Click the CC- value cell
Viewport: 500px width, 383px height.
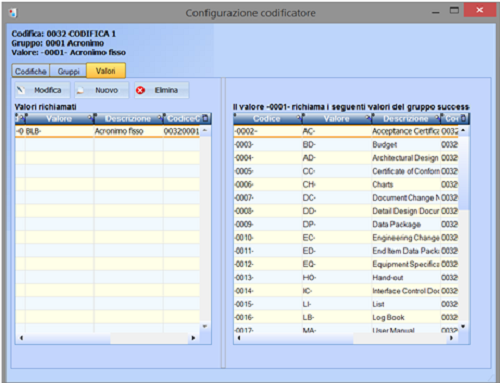click(336, 171)
